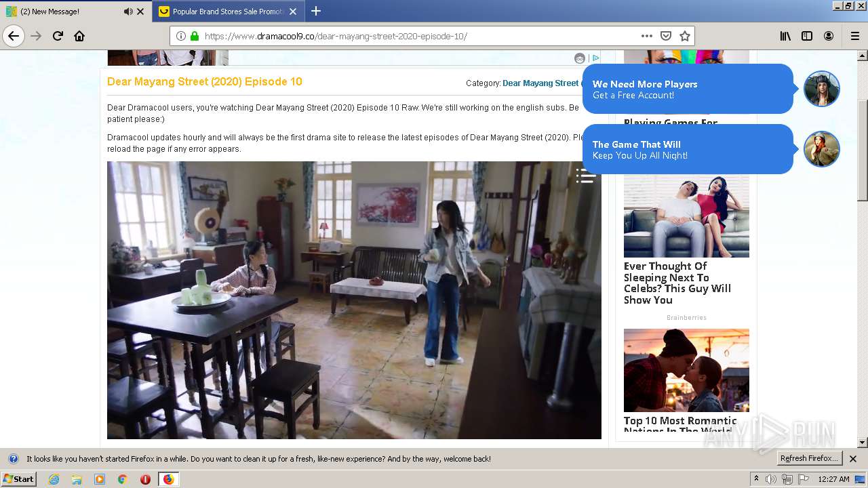The height and width of the screenshot is (488, 868).
Task: Open media player taskbar icon
Action: (100, 479)
